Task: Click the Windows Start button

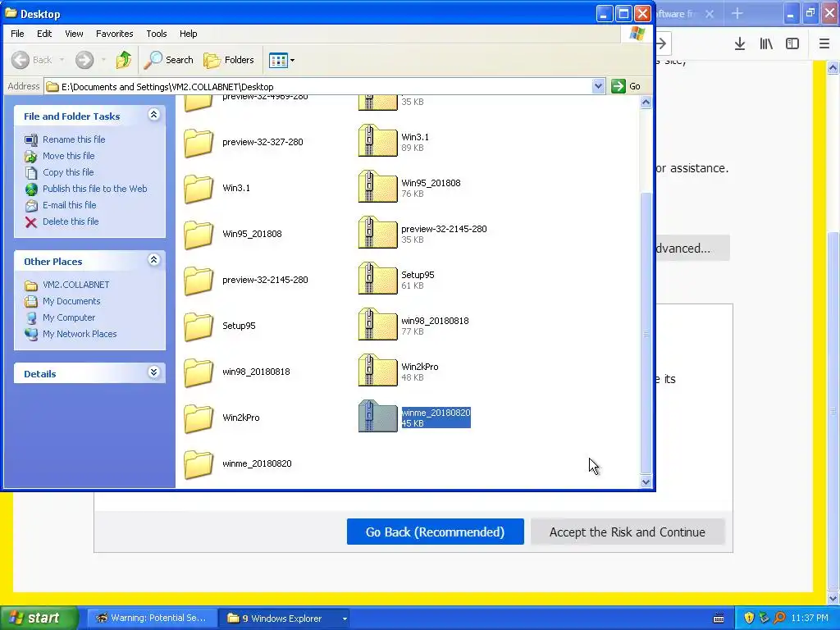Action: coord(39,619)
